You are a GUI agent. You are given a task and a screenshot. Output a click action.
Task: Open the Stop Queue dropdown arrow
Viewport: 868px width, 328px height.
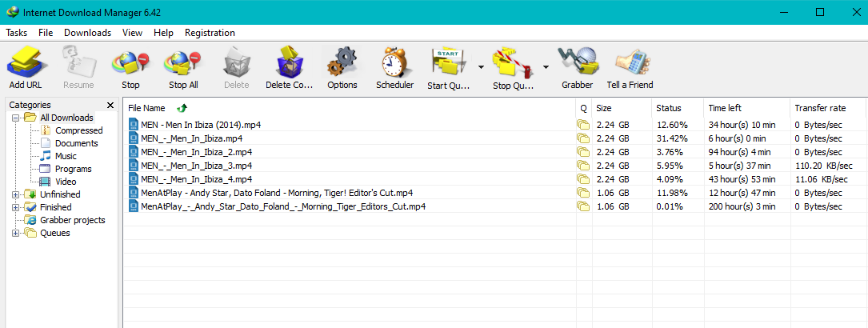(546, 67)
